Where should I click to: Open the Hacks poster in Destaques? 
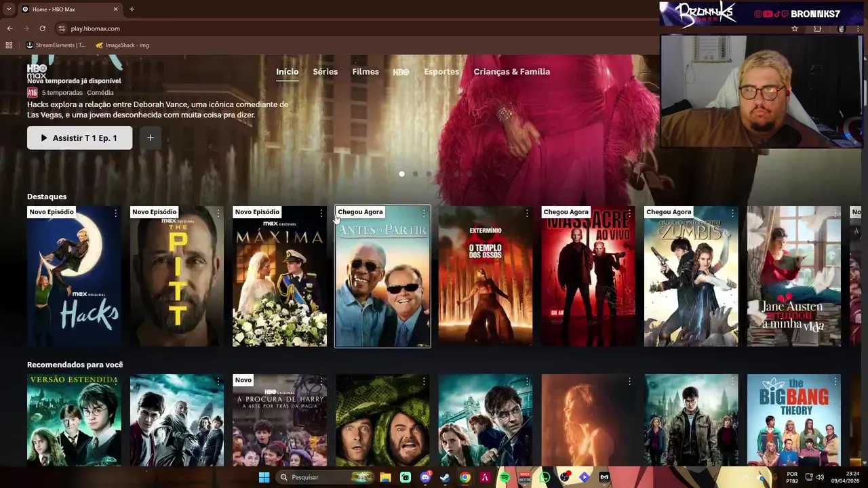click(74, 277)
